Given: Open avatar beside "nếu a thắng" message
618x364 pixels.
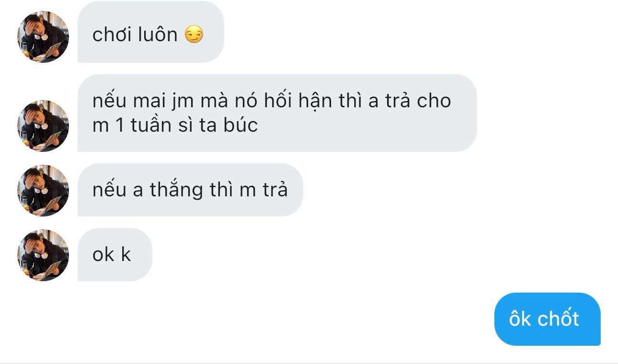Looking at the screenshot, I should (43, 191).
